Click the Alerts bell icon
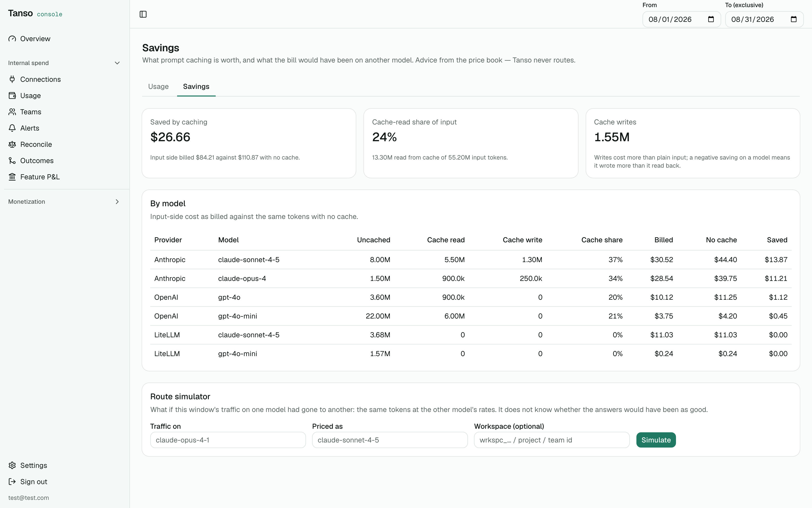This screenshot has width=812, height=508. pos(12,128)
